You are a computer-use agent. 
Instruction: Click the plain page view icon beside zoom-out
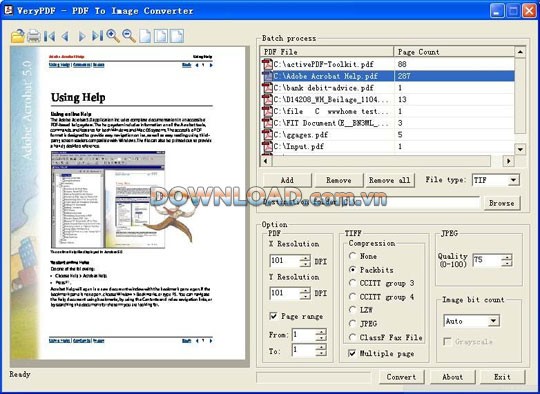coord(145,36)
